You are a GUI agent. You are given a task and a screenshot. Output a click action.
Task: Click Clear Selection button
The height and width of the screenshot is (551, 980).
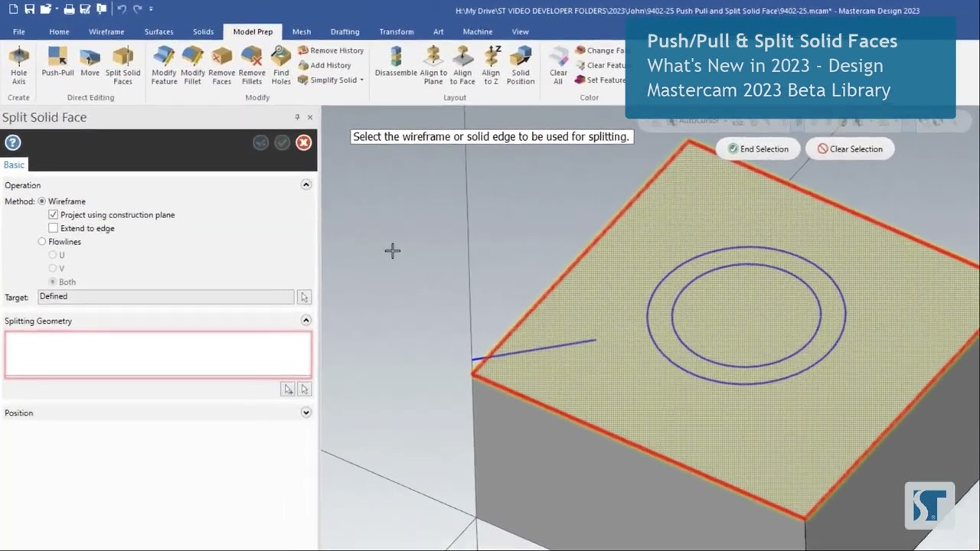(x=850, y=149)
